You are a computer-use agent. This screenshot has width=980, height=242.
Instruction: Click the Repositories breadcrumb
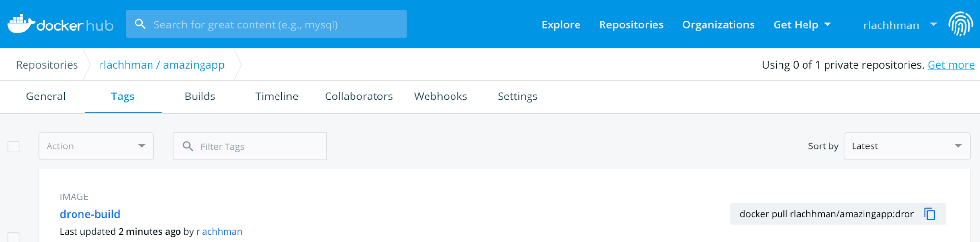click(x=47, y=65)
